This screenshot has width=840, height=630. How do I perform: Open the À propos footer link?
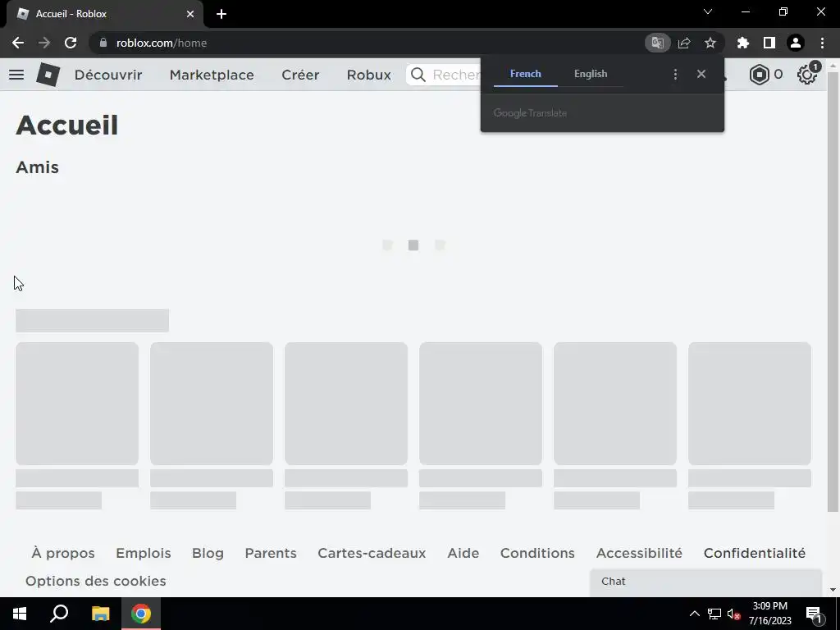pyautogui.click(x=63, y=553)
